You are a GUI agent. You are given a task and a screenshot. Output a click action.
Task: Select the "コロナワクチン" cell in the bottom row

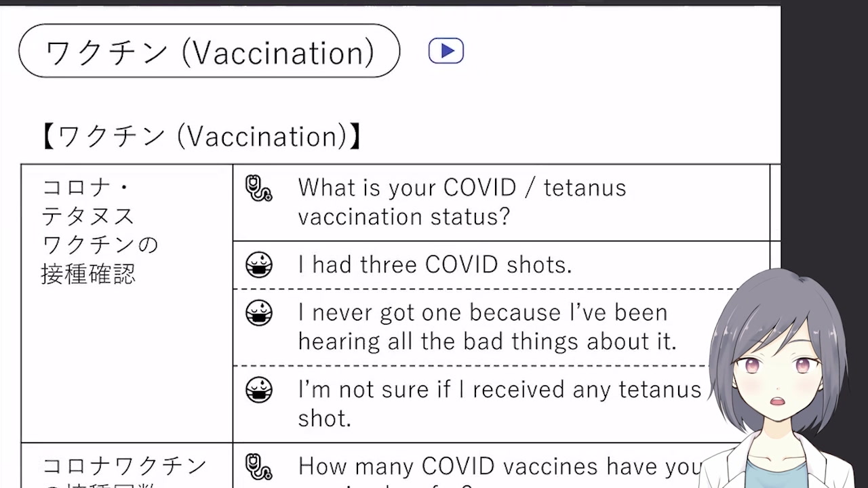click(x=124, y=466)
